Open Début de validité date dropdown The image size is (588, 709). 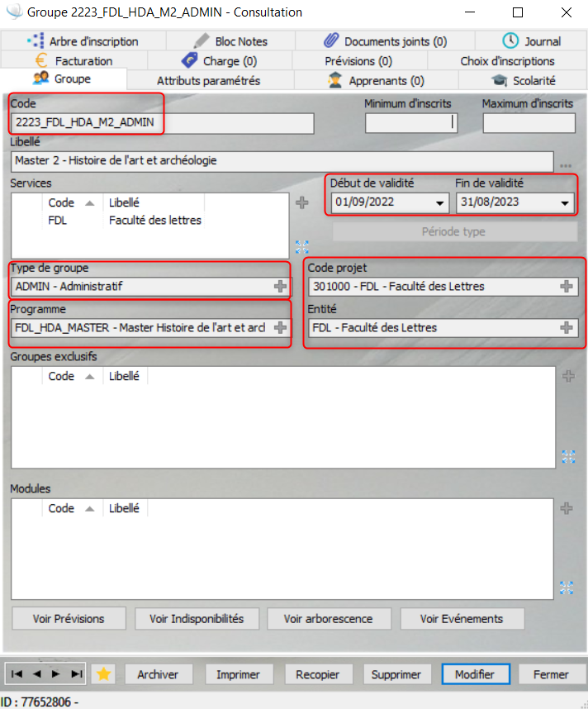click(439, 203)
